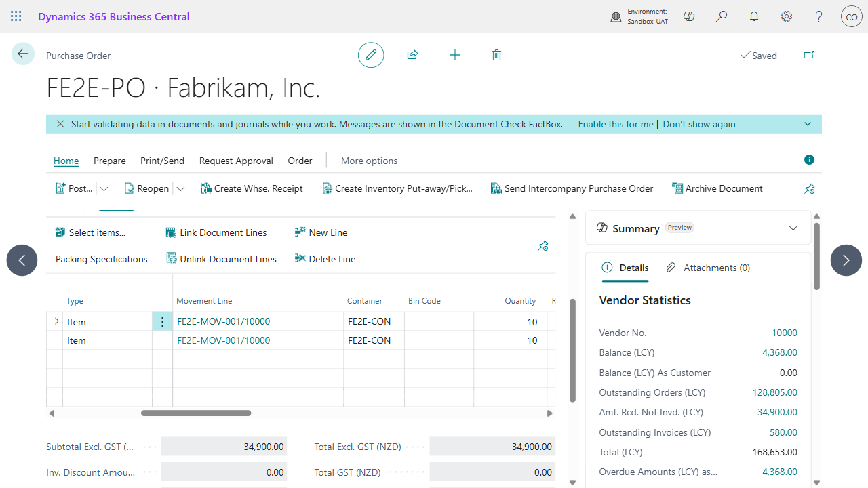Open the Order tab
868x488 pixels.
(300, 161)
